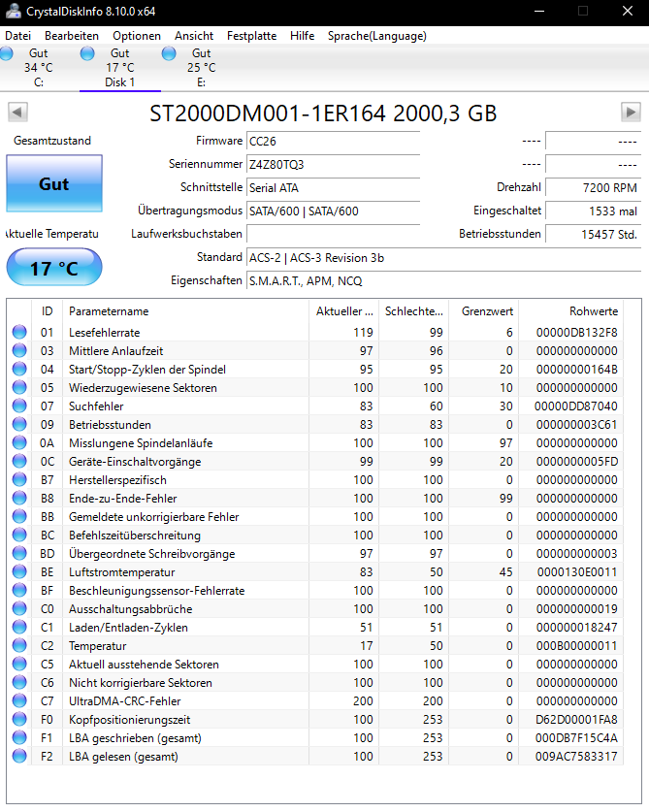Select raw value D62D00001FA8

point(576,720)
